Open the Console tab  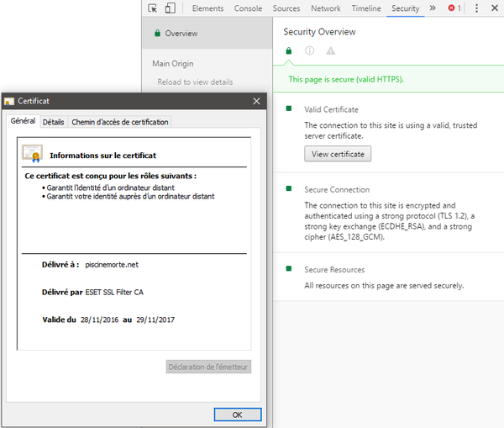click(x=248, y=8)
